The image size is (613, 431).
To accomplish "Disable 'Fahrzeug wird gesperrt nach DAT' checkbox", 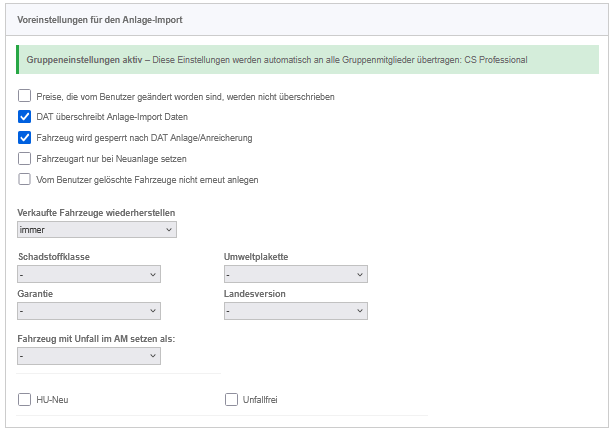I will pos(25,138).
